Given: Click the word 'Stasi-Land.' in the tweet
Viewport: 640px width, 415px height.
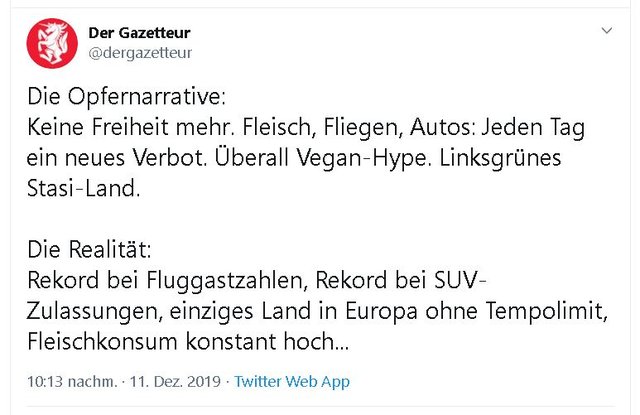Looking at the screenshot, I should pos(84,189).
